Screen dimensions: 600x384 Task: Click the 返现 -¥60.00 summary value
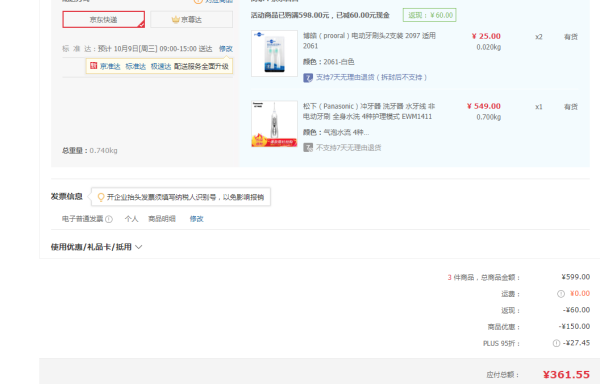point(576,310)
